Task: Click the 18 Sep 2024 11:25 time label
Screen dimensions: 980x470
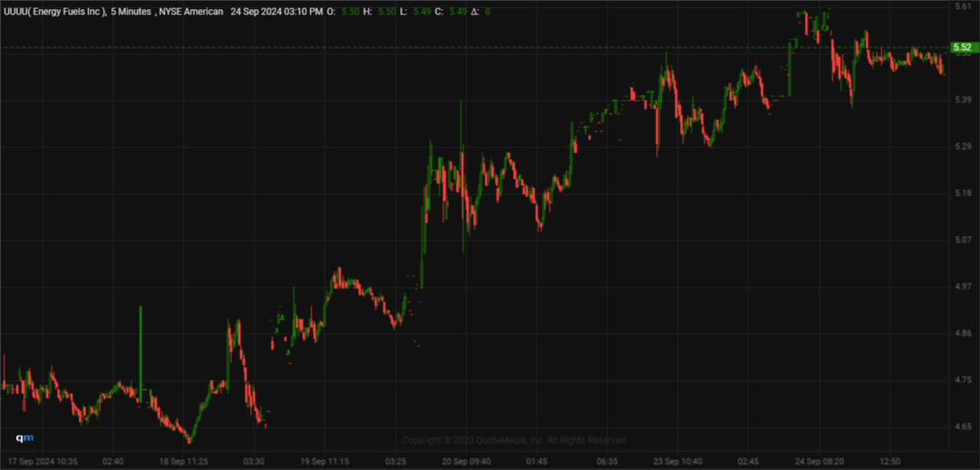Action: coord(184,462)
